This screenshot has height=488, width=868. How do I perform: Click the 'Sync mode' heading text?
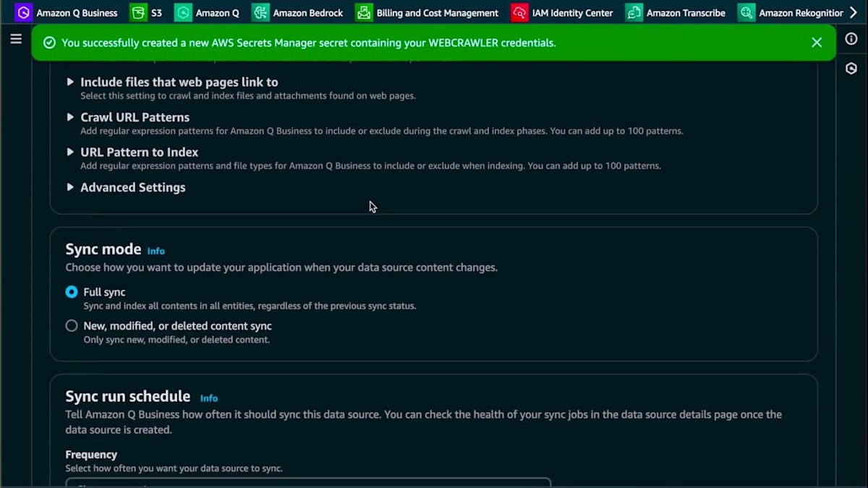tap(103, 249)
